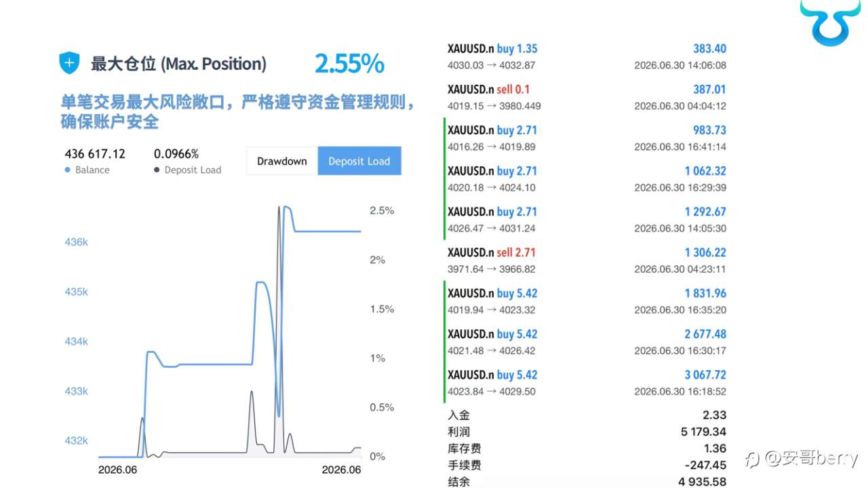Click the 库存费 swap value 1.36
Viewport: 868px width, 488px height.
715,449
